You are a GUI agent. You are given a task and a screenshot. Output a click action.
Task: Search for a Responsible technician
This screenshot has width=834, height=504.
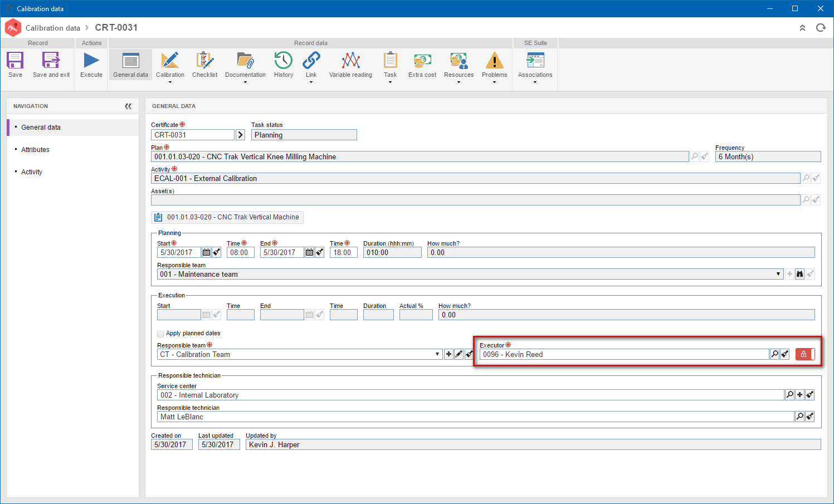pos(800,417)
